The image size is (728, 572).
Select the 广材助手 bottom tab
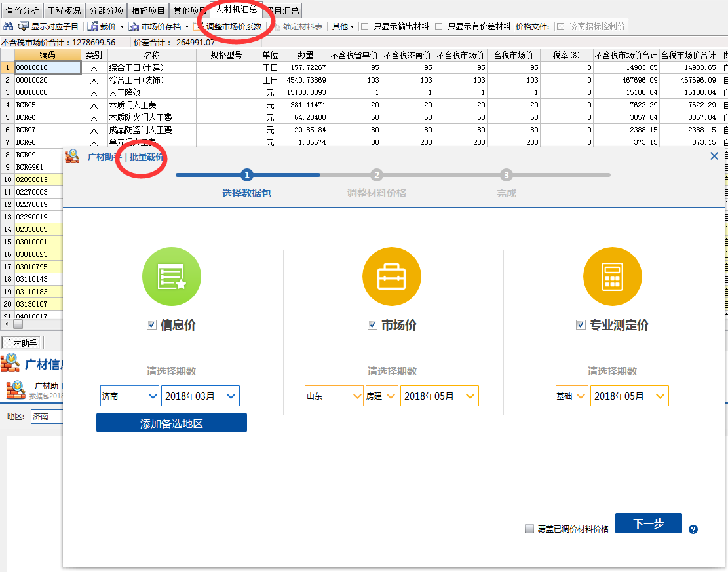[22, 343]
